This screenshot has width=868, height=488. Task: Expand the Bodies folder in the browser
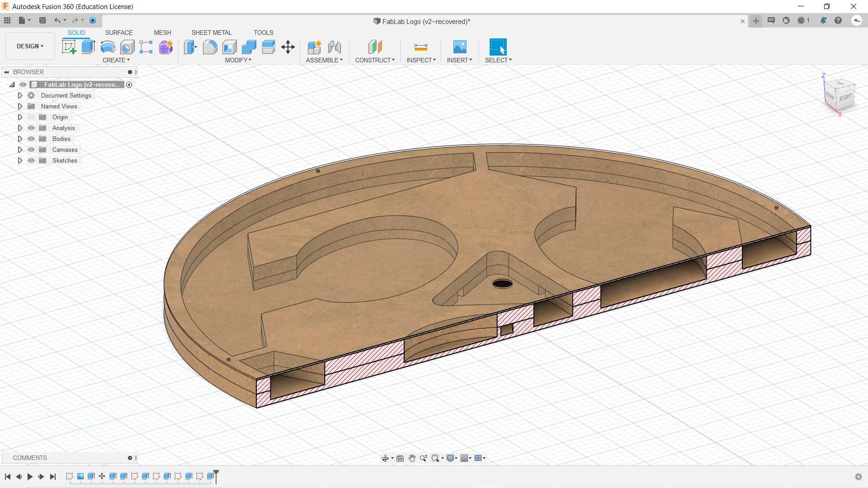(20, 139)
